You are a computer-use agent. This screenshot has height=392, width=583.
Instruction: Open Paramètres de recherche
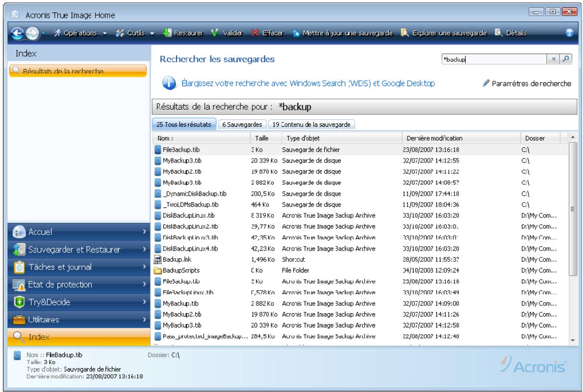pyautogui.click(x=527, y=84)
